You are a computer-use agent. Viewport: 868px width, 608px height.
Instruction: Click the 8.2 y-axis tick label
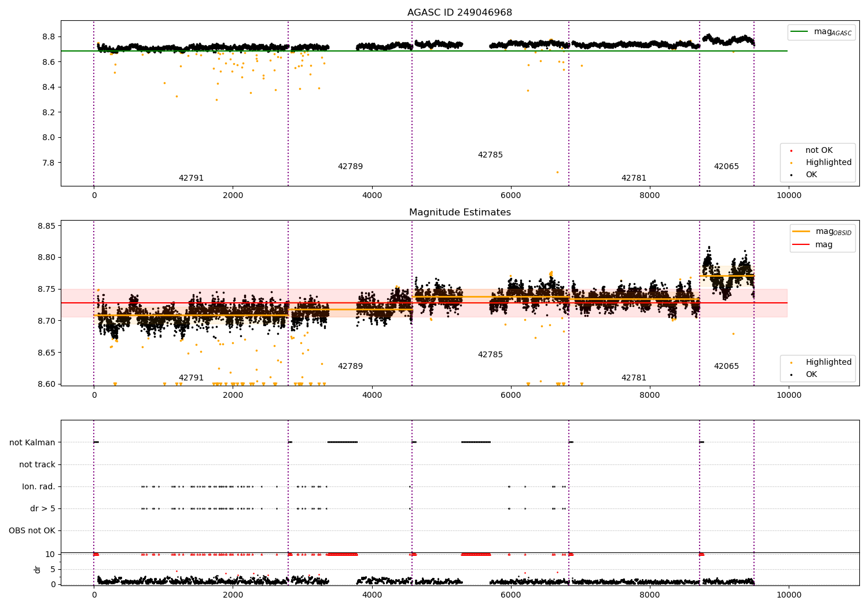(x=49, y=112)
